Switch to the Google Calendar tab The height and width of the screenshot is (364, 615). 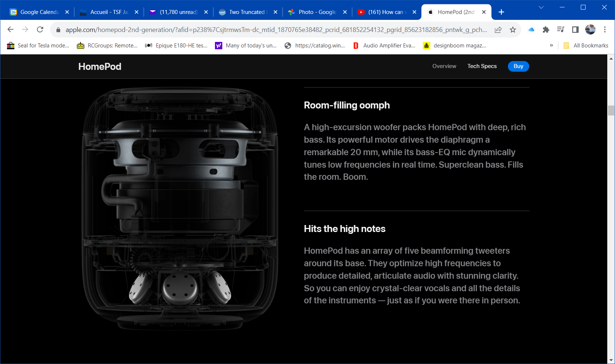point(39,12)
